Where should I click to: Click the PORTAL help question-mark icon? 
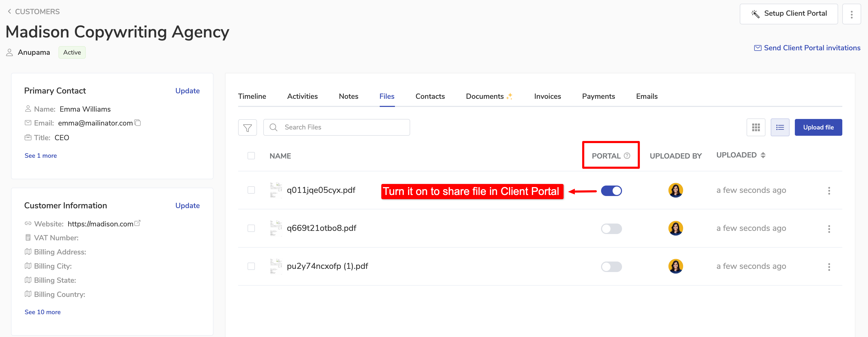[627, 156]
